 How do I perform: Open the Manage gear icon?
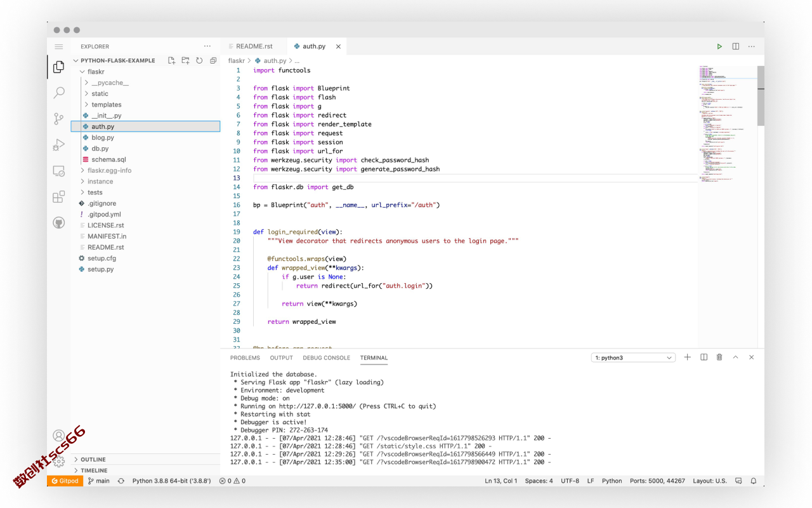pyautogui.click(x=59, y=462)
